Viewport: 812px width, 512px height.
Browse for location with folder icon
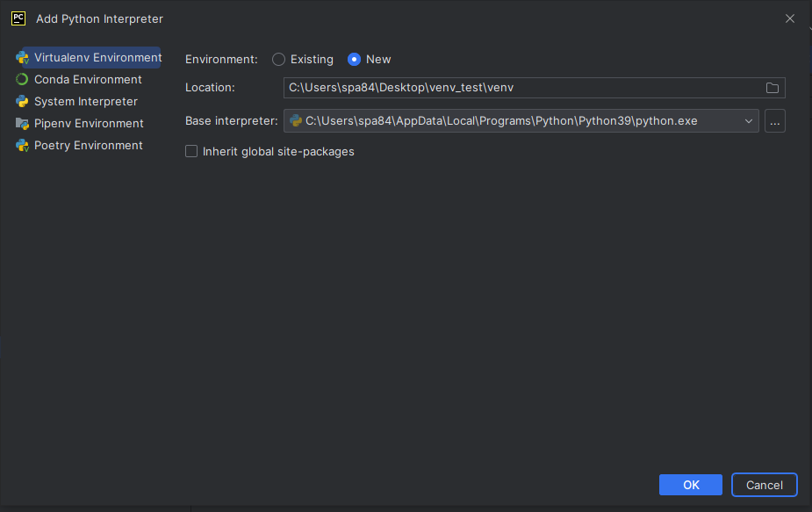pos(772,88)
